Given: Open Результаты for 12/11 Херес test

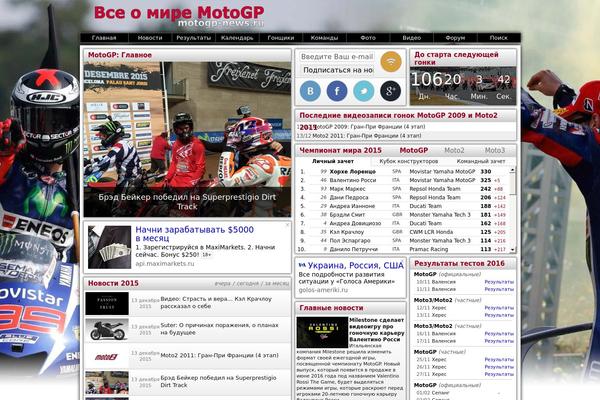Looking at the screenshot, I should tap(499, 308).
